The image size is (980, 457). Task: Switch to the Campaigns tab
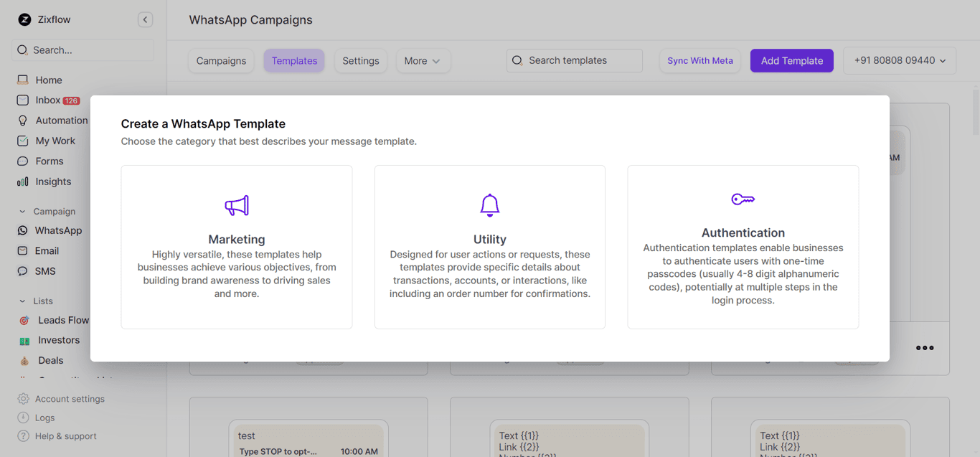click(221, 61)
